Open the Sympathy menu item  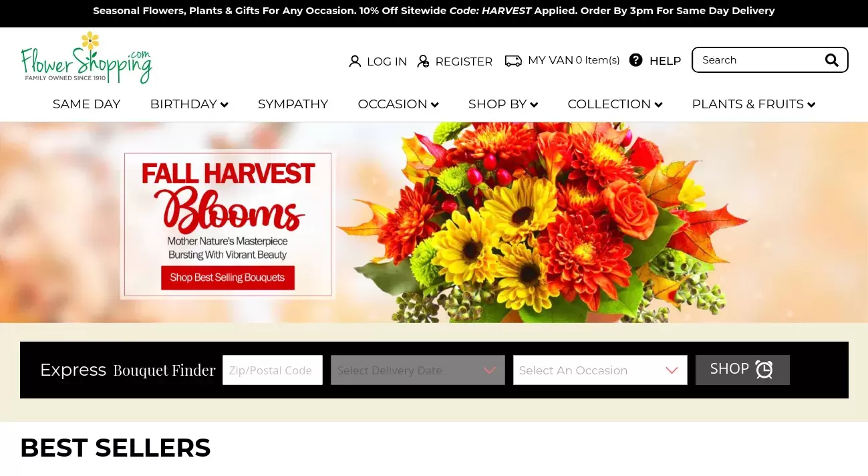click(x=293, y=104)
